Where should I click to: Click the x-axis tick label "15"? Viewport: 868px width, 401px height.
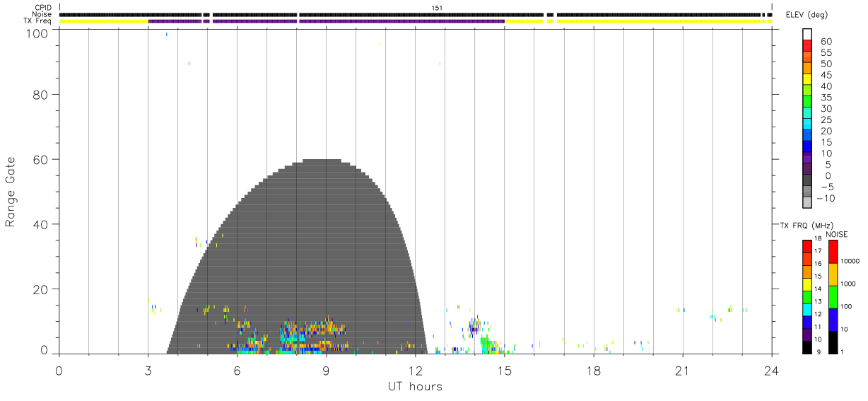point(504,371)
